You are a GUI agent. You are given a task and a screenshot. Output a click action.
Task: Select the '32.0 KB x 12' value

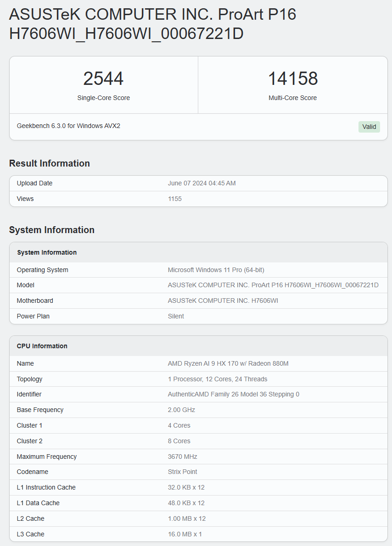[186, 487]
